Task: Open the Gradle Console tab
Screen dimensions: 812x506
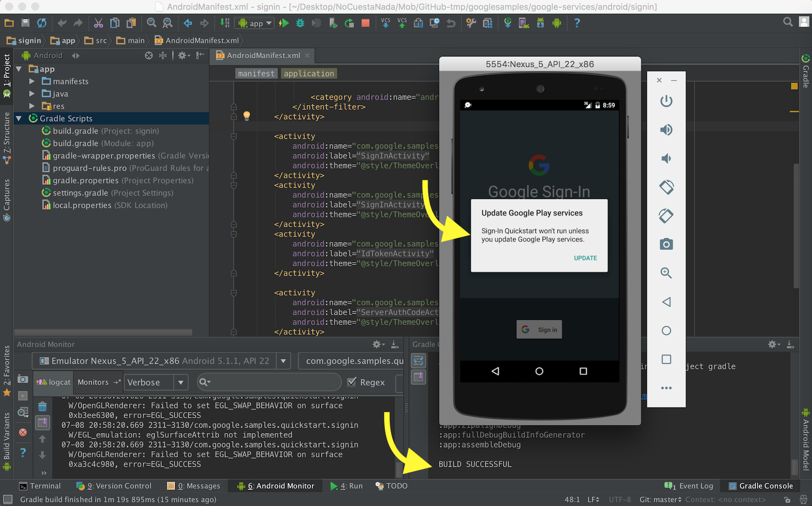Action: coord(761,486)
